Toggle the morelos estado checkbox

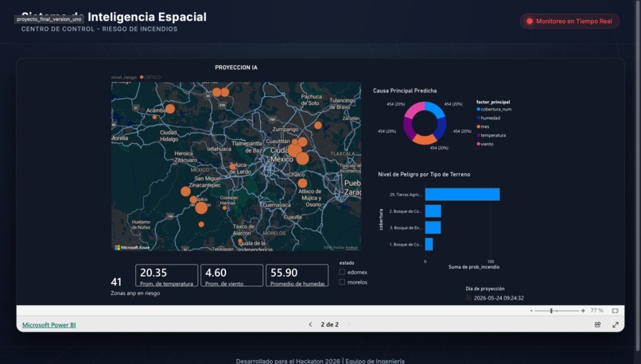[x=342, y=282]
